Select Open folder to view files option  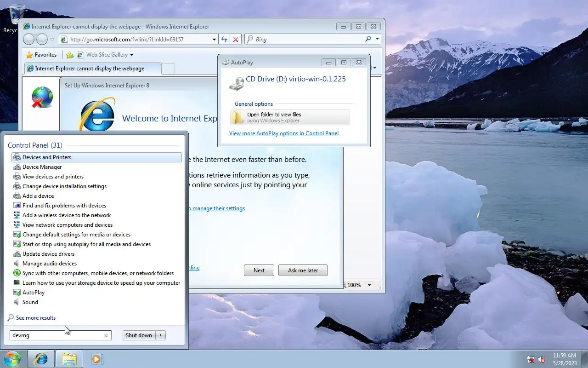coord(290,118)
